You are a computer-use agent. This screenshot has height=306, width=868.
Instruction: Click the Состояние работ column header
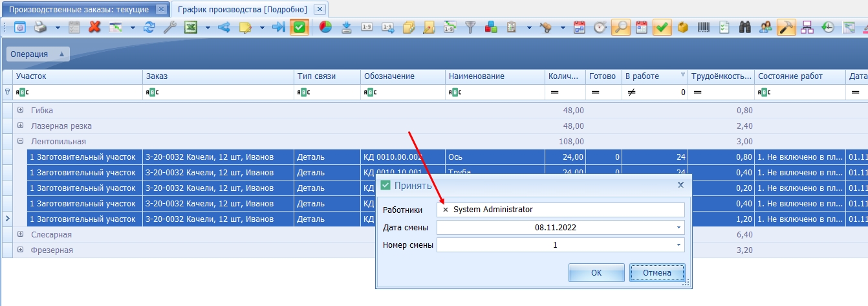799,76
